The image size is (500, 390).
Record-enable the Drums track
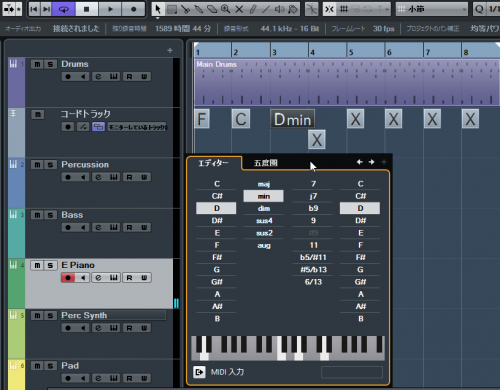point(68,77)
